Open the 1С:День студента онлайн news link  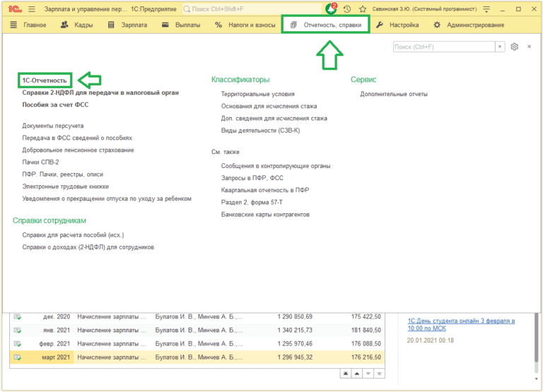pos(461,324)
